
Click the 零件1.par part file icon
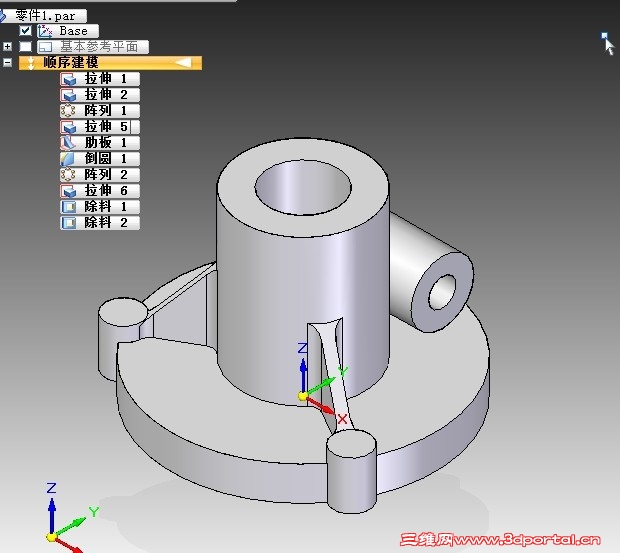click(x=3, y=16)
